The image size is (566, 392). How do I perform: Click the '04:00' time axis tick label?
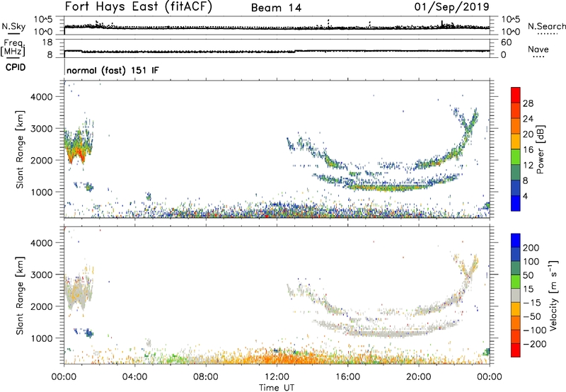click(134, 377)
